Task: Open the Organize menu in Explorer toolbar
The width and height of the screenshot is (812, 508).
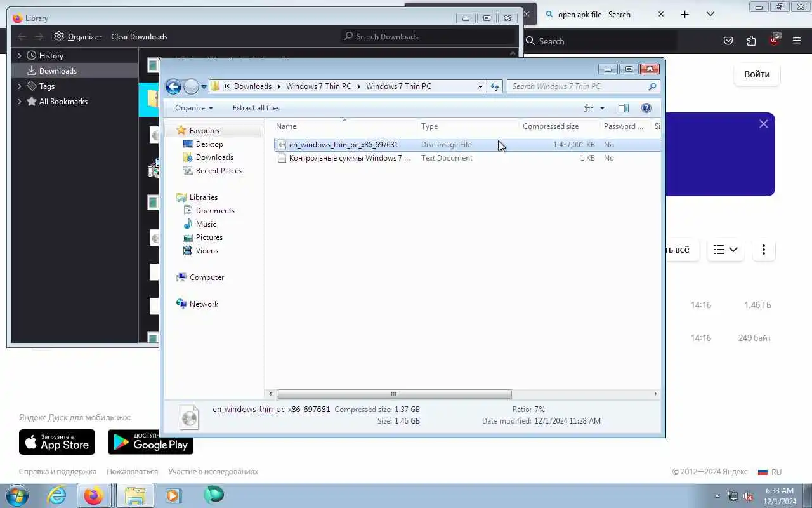Action: [x=194, y=108]
